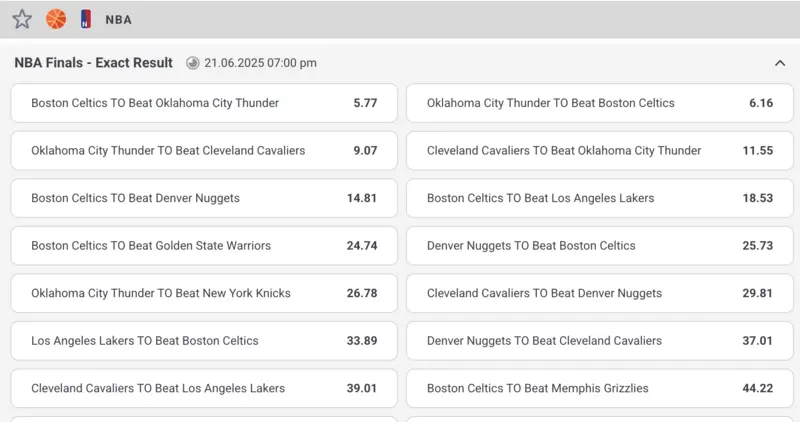Select Boston Celtics to beat Oklahoma City Thunder
Viewport: 800px width, 422px height.
pyautogui.click(x=204, y=103)
